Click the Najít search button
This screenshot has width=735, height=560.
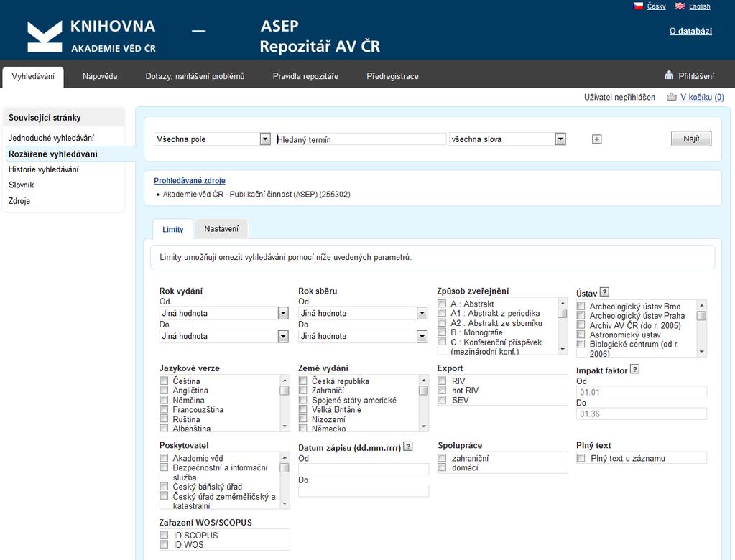coord(691,139)
